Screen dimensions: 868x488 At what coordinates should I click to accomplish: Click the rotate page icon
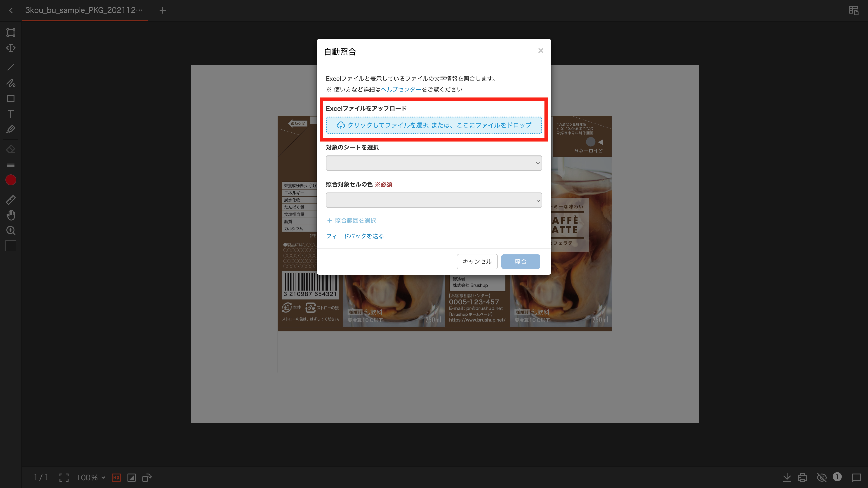click(x=147, y=478)
